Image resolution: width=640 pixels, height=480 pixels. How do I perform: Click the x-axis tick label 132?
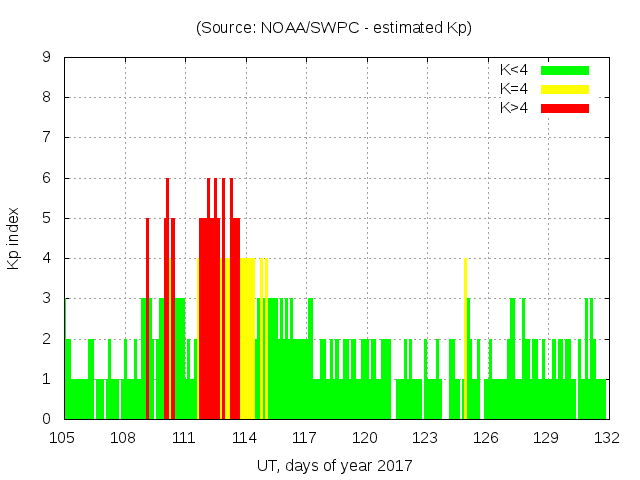[607, 438]
